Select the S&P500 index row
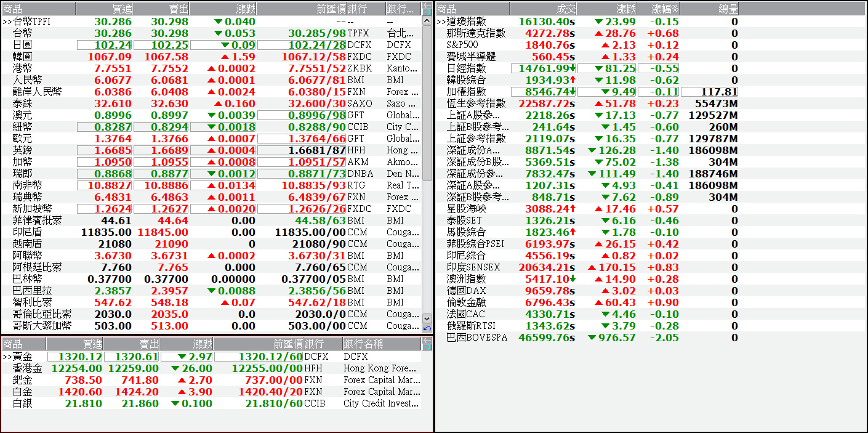The width and height of the screenshot is (868, 433). pos(587,45)
